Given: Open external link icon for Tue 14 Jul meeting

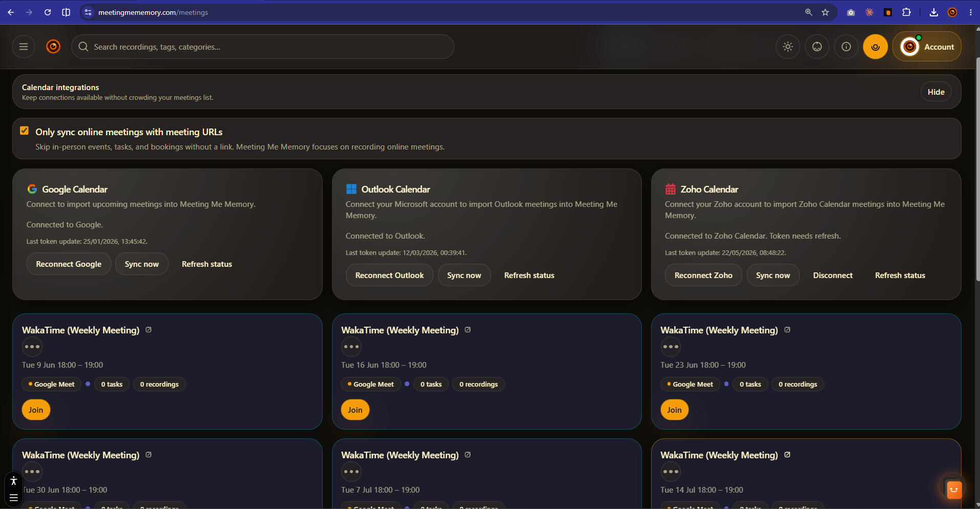Looking at the screenshot, I should point(787,455).
